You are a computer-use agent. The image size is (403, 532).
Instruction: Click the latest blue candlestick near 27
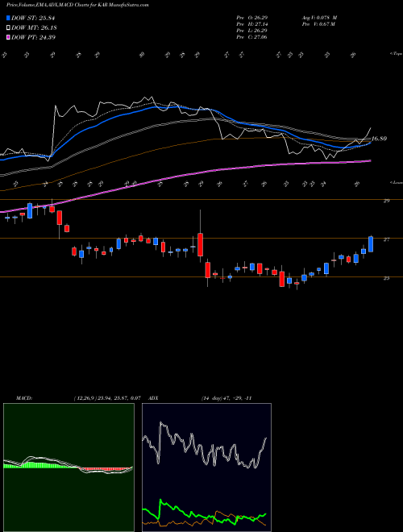pos(371,244)
